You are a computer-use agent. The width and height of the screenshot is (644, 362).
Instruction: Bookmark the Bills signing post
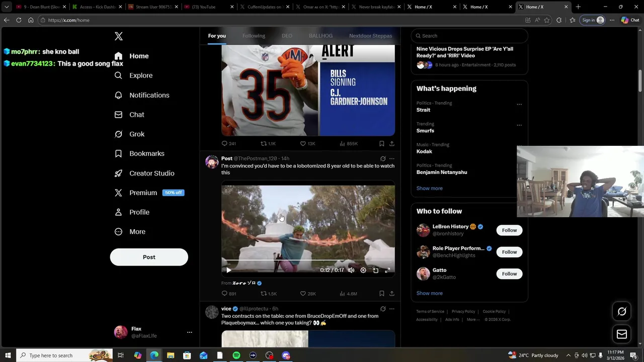point(382,144)
